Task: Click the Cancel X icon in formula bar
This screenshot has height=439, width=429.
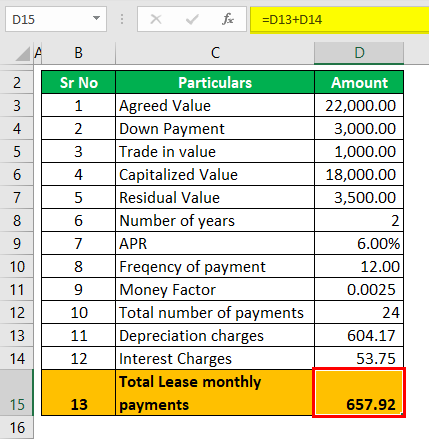Action: [x=156, y=19]
